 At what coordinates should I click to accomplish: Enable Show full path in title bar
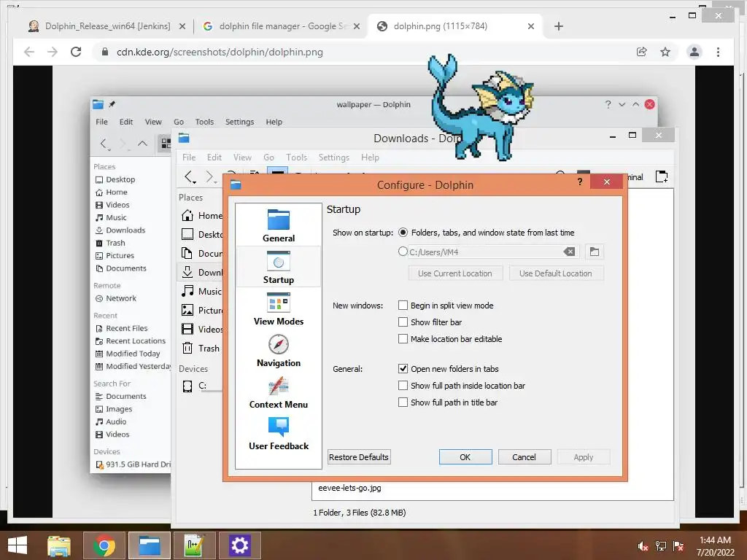(x=403, y=402)
